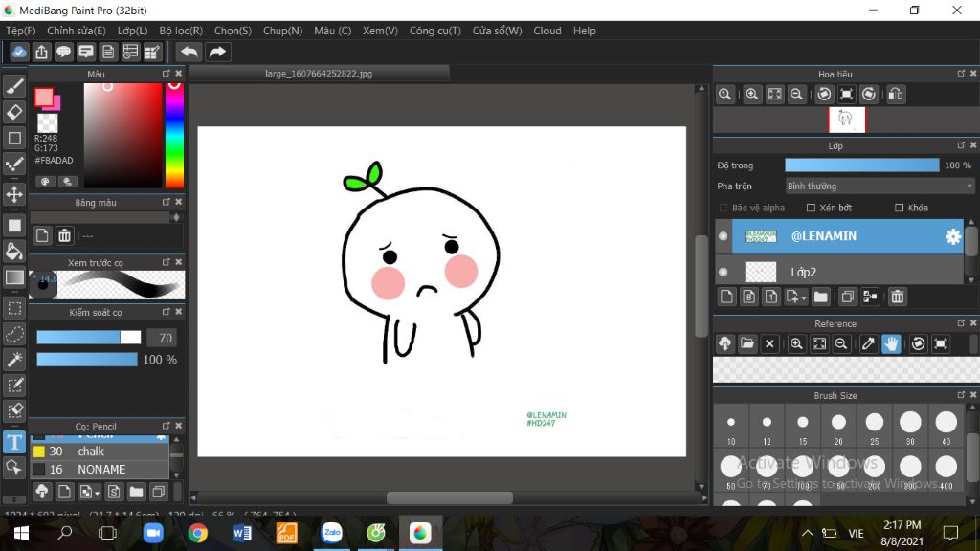Image resolution: width=980 pixels, height=551 pixels.
Task: Undock the Hoa tiêu navigator panel
Action: coord(961,73)
